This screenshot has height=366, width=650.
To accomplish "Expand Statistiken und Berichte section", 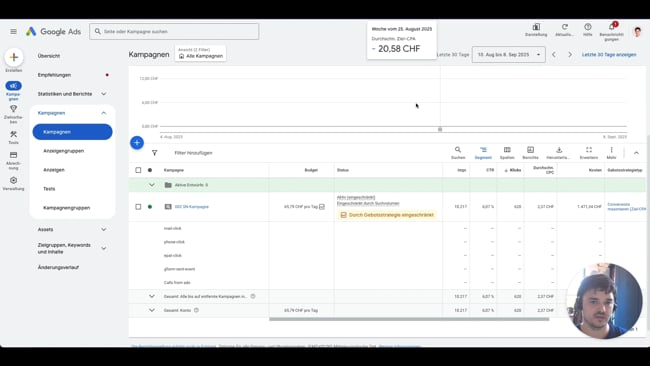I will point(104,94).
